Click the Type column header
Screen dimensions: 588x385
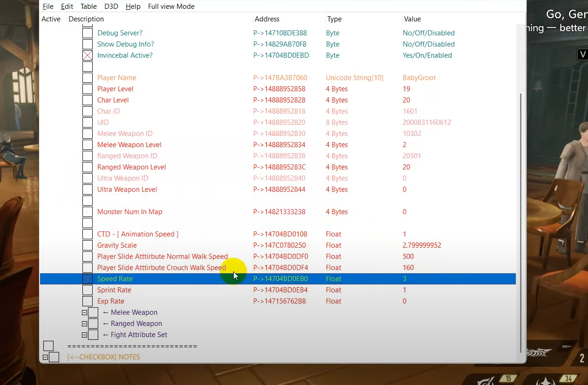click(x=334, y=19)
